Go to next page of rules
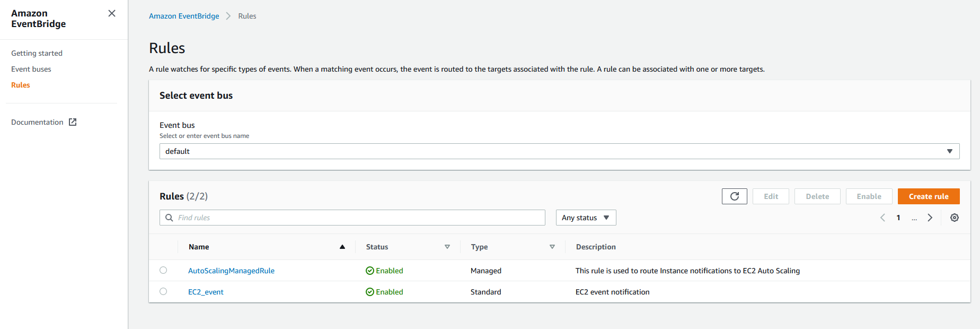980x329 pixels. click(x=930, y=218)
